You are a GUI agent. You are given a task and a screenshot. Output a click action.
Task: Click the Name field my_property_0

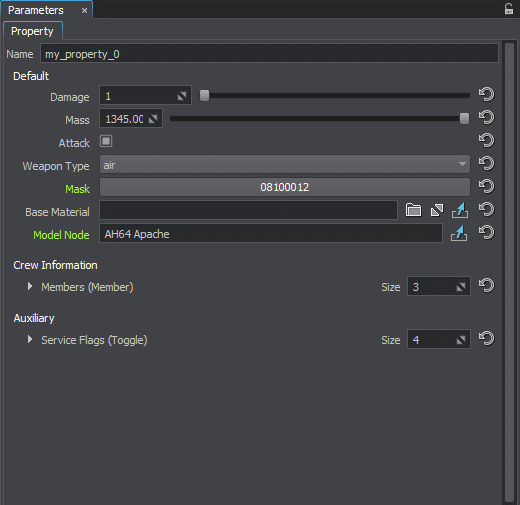(269, 53)
